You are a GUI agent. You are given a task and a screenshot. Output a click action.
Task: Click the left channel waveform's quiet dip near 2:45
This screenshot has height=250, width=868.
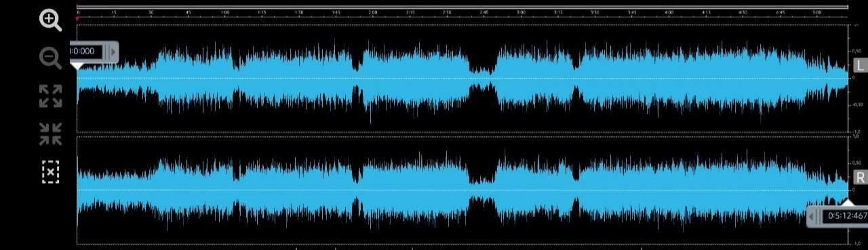pos(483,78)
